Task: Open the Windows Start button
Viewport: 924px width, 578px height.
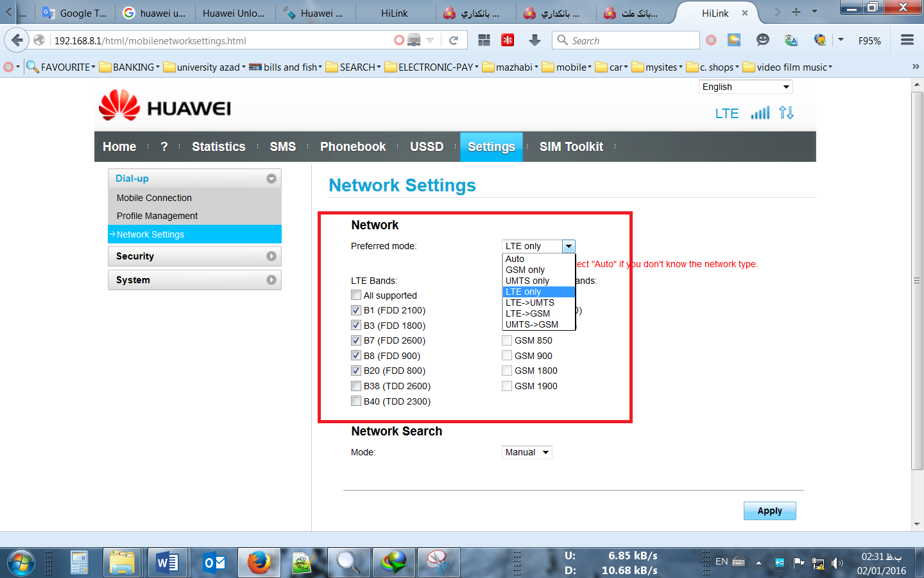Action: tap(21, 563)
